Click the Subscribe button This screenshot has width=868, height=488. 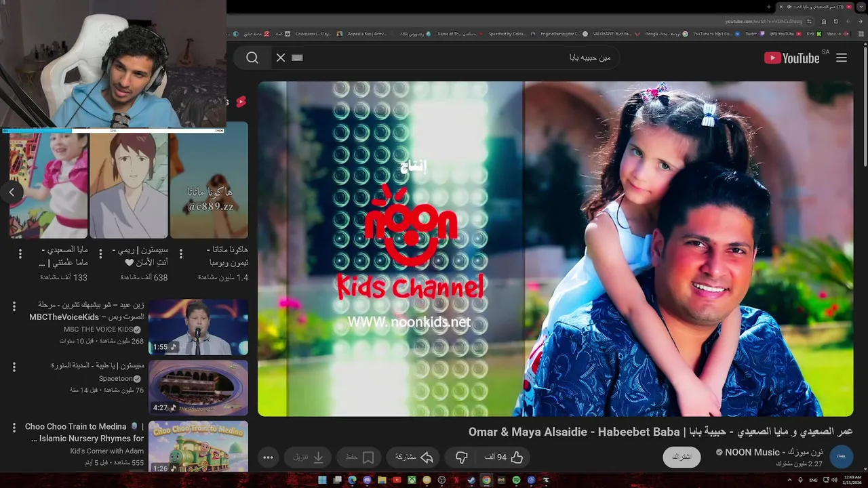(682, 457)
